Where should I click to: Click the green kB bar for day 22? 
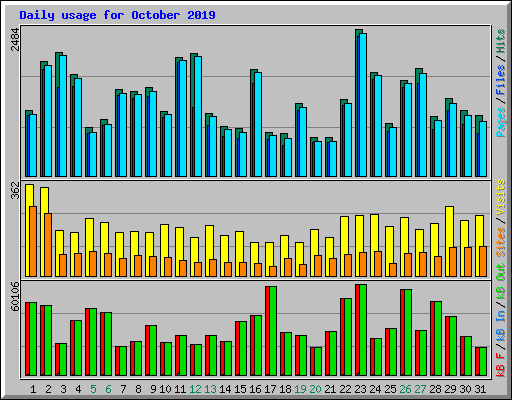click(x=348, y=337)
